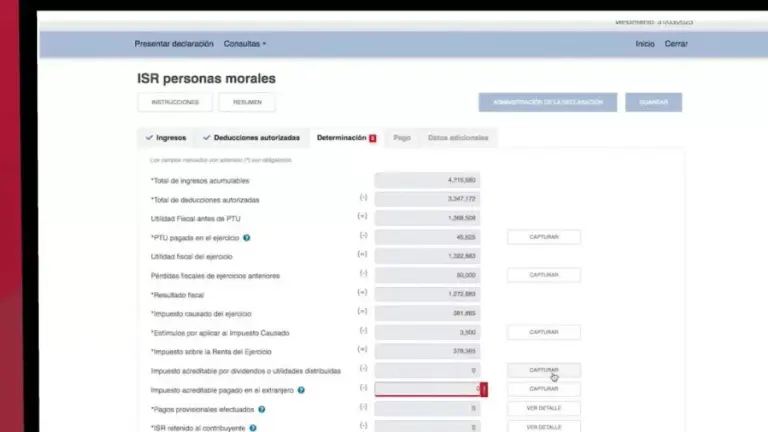
Task: Click the Cerrar link in header
Action: tap(676, 44)
